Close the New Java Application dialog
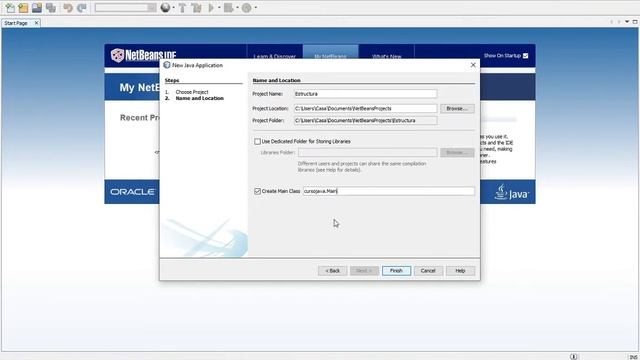Image resolution: width=640 pixels, height=360 pixels. (x=473, y=65)
